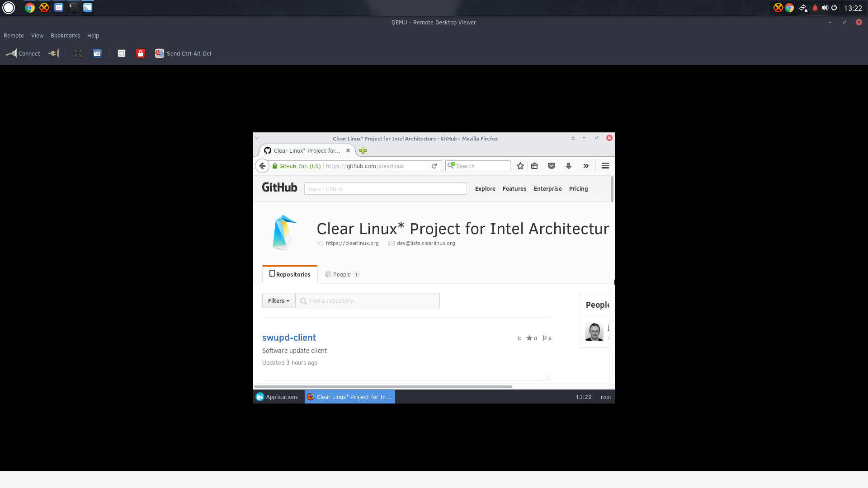Open the downloads arrow icon
The image size is (868, 488).
[x=569, y=166]
